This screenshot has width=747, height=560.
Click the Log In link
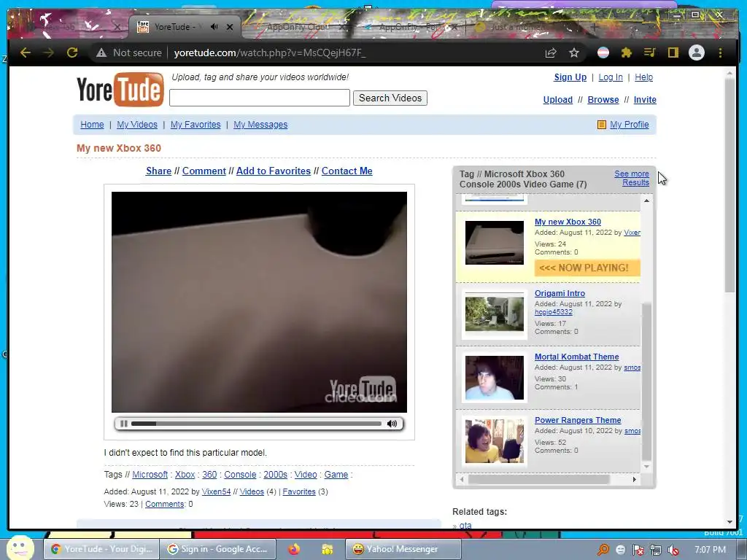[x=611, y=77]
